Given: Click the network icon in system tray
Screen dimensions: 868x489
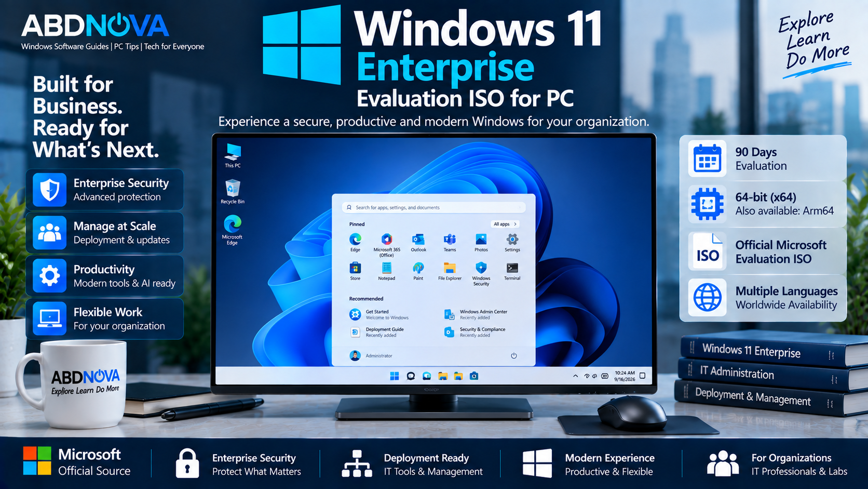Looking at the screenshot, I should click(x=587, y=376).
